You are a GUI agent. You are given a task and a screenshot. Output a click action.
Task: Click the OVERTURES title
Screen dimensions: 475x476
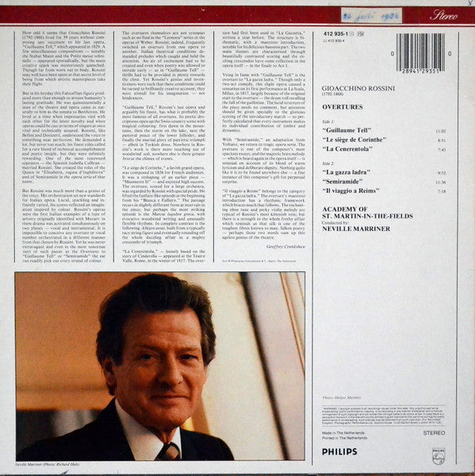[x=343, y=107]
